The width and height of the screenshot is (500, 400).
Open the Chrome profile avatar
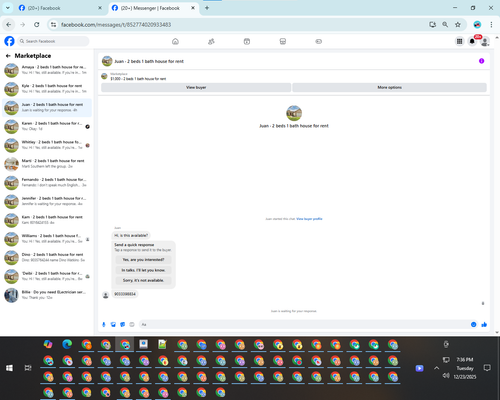(x=477, y=25)
